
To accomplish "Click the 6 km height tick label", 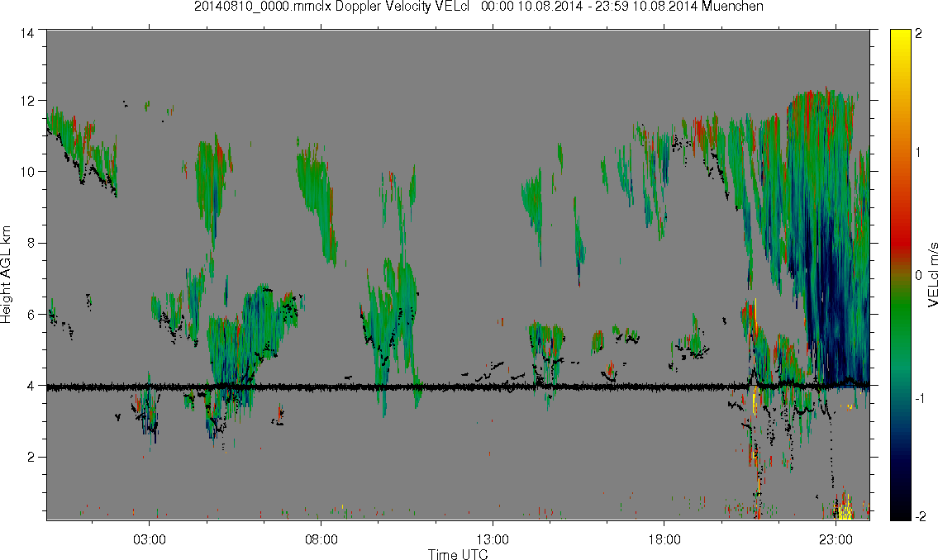I will (31, 315).
